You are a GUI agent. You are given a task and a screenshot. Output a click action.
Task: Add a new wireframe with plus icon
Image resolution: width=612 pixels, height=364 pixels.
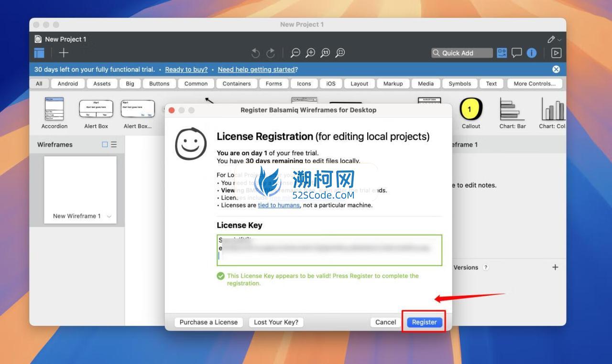[64, 53]
